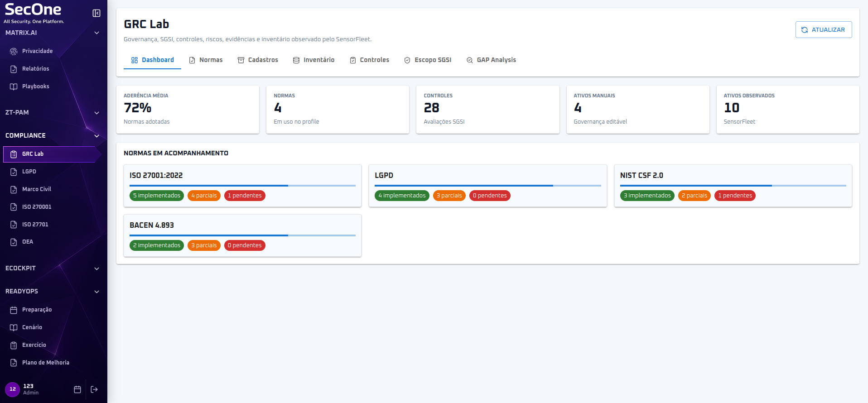
Task: Collapse the MATRIX.AI section chevron
Action: [x=96, y=33]
